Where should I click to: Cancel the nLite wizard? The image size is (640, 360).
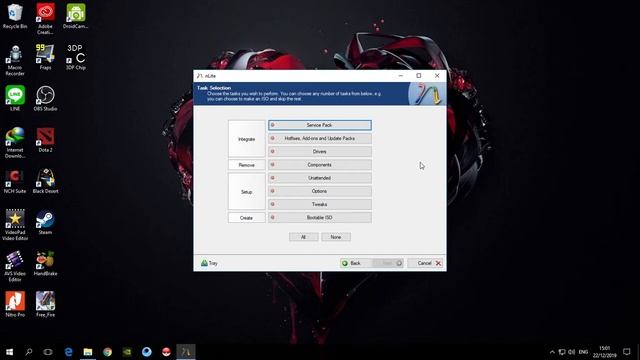(x=425, y=263)
